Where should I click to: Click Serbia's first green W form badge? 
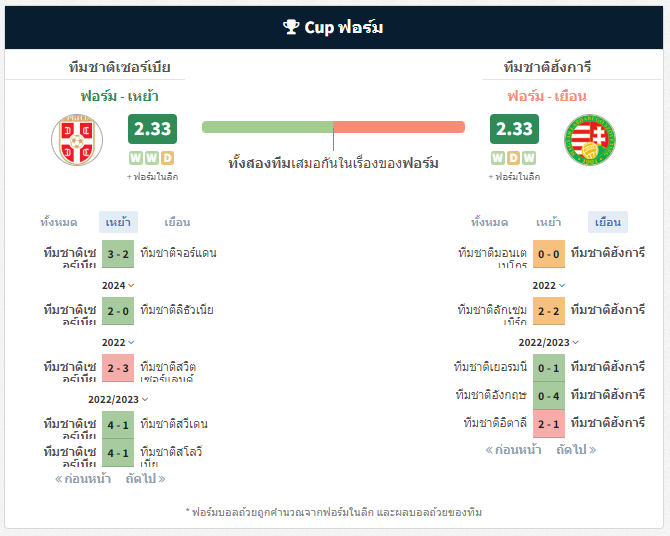click(x=136, y=158)
